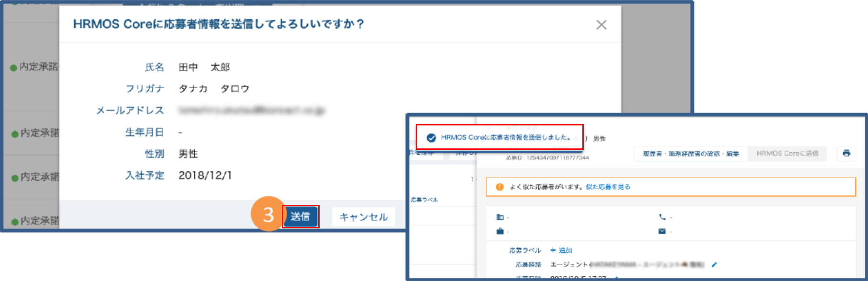Edit 応募経路 using the pencil icon
This screenshot has width=868, height=281.
(x=714, y=265)
